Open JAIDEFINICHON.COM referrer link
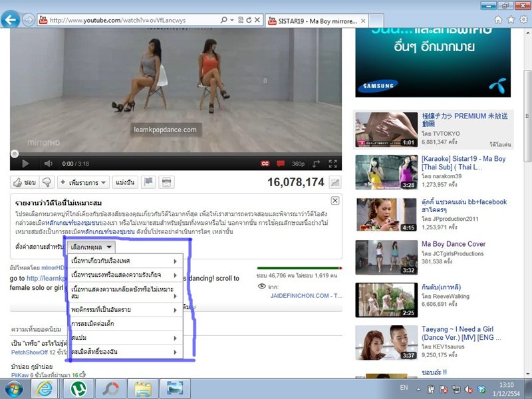This screenshot has height=399, width=532. coord(306,296)
